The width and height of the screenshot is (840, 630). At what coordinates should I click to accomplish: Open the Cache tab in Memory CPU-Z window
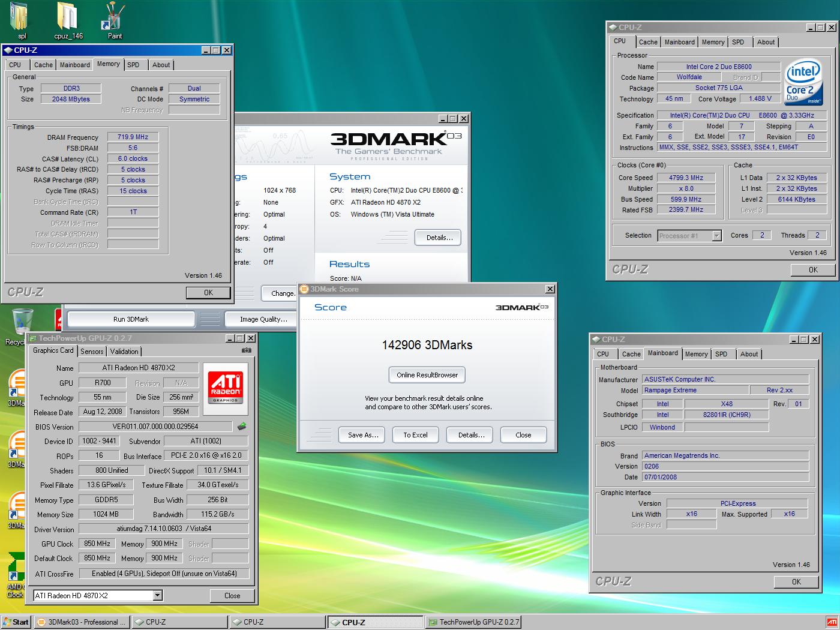(43, 65)
